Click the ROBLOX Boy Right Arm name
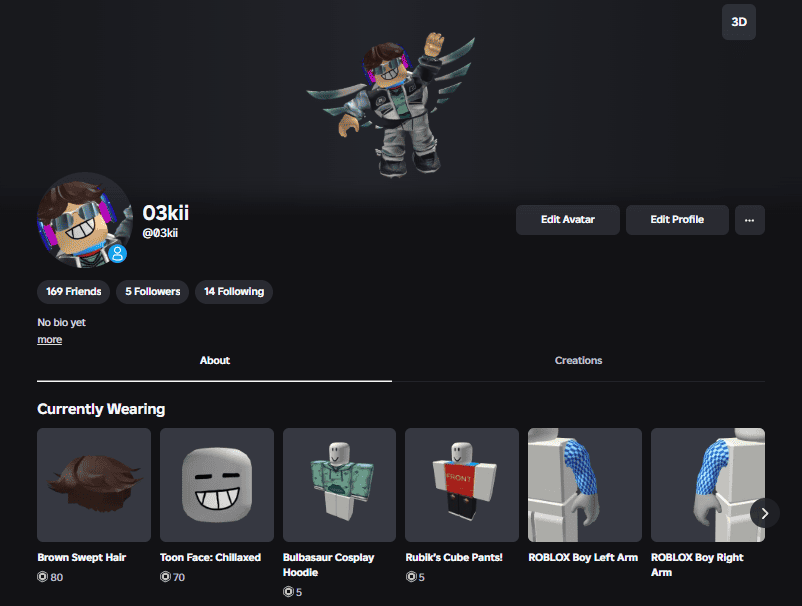 point(697,565)
